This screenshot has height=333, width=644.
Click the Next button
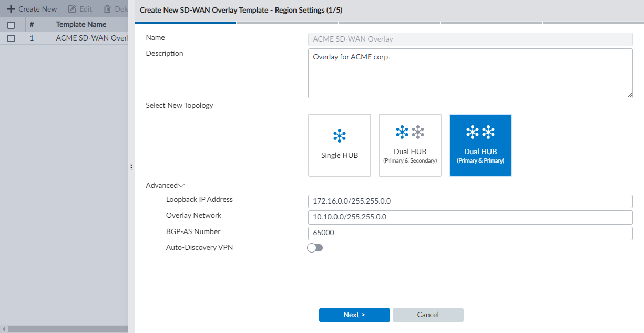(354, 315)
